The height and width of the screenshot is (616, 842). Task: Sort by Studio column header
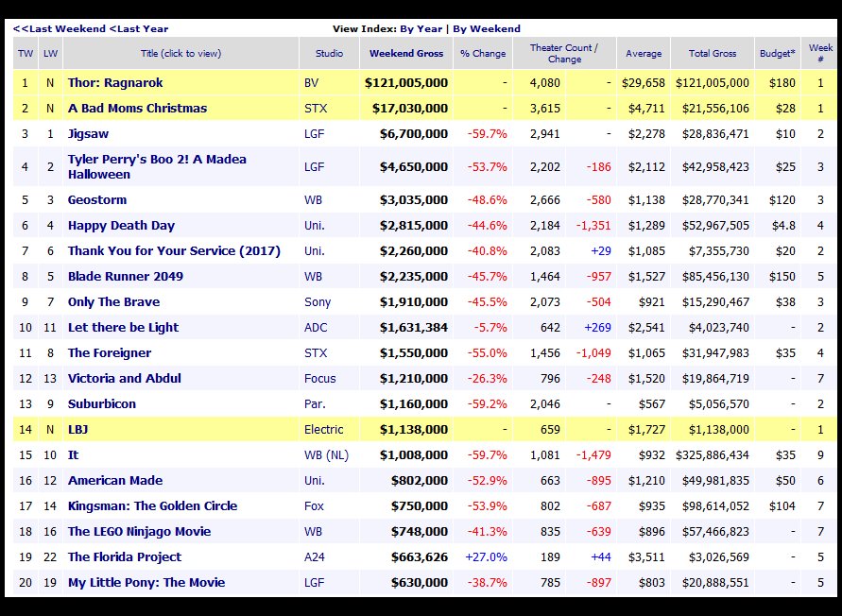329,53
